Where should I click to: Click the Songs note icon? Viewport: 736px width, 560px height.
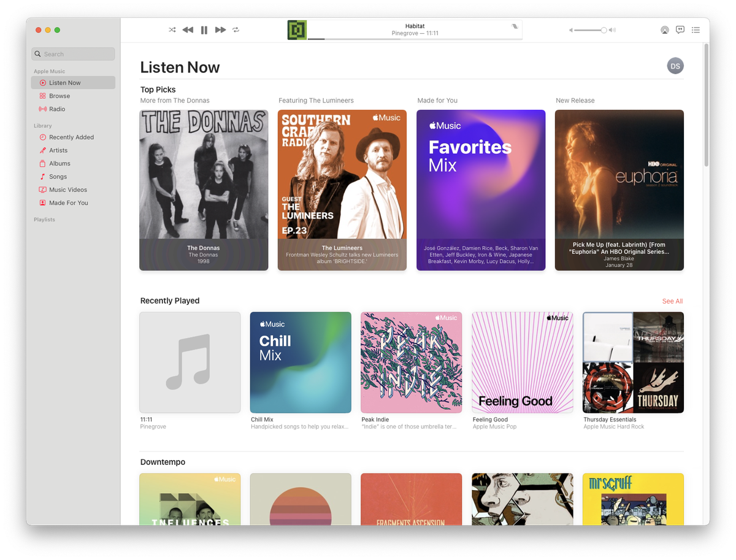tap(42, 177)
